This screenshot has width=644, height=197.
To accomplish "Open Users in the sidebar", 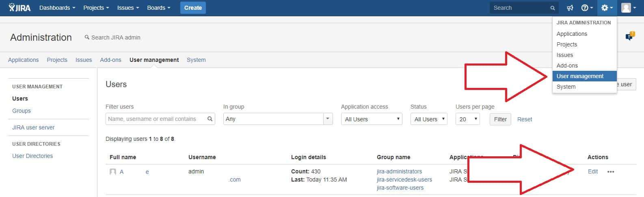I will 20,98.
